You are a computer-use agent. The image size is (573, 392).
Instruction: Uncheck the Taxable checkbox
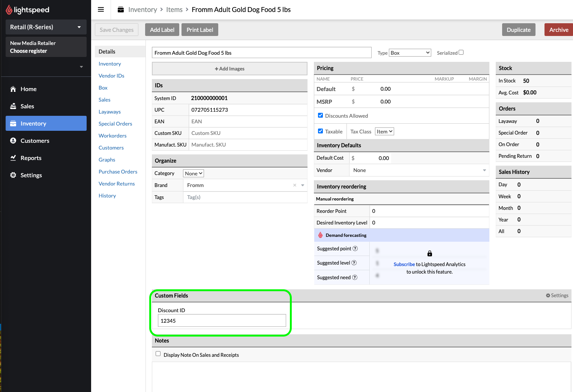pyautogui.click(x=320, y=131)
